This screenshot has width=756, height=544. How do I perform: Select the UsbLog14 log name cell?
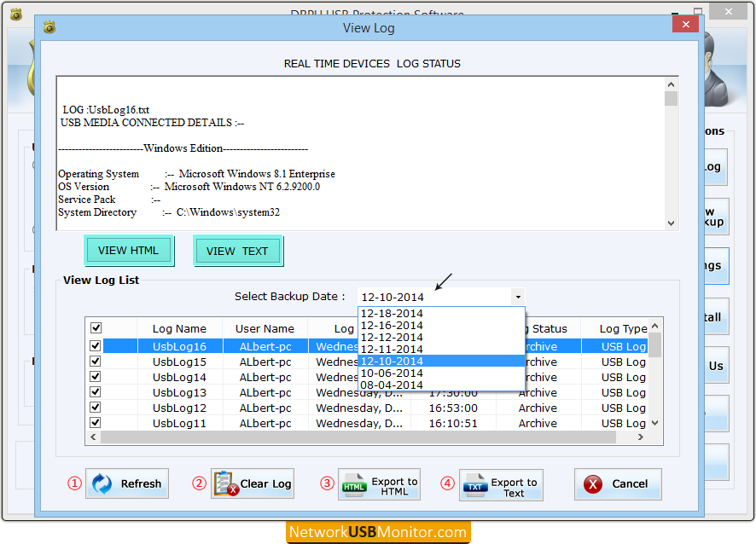tap(179, 377)
